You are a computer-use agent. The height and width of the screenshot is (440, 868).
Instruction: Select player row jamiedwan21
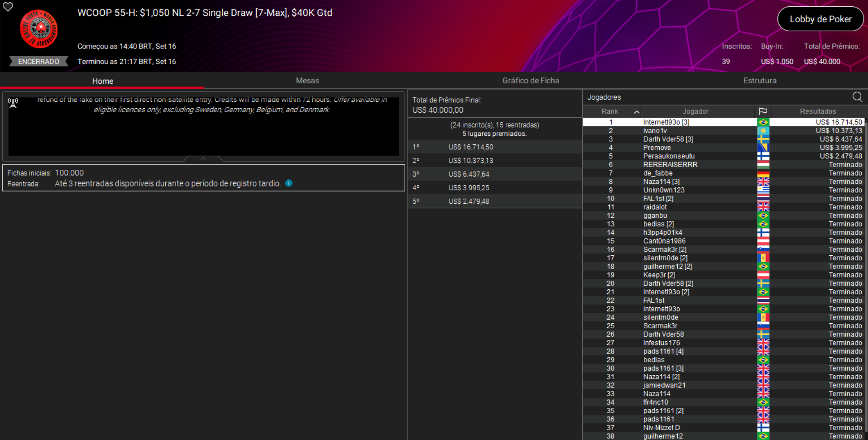[x=724, y=385]
